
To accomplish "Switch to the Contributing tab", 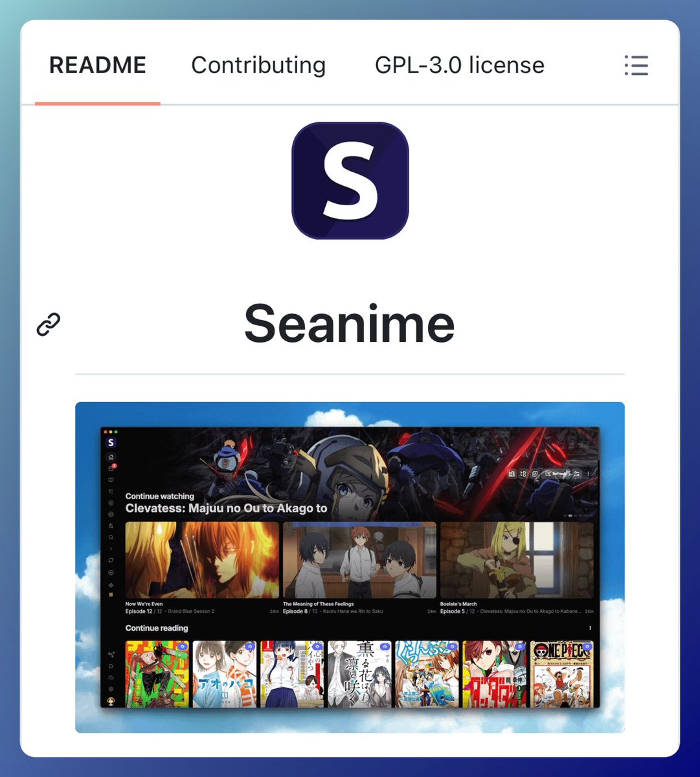I will [258, 65].
